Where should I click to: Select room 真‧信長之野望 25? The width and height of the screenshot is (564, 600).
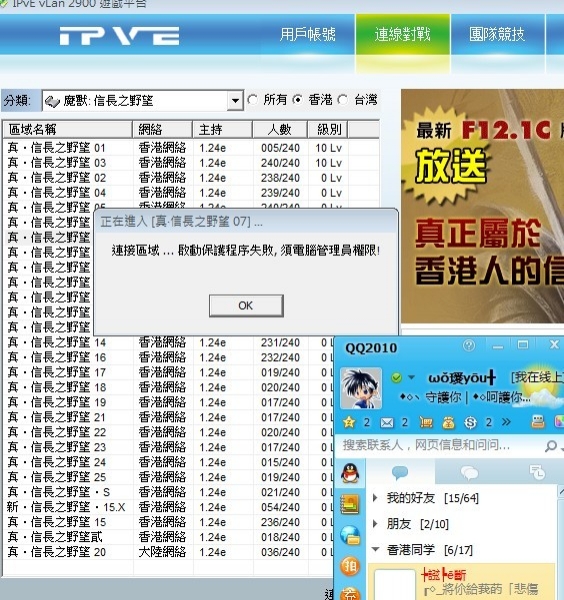click(x=168, y=477)
